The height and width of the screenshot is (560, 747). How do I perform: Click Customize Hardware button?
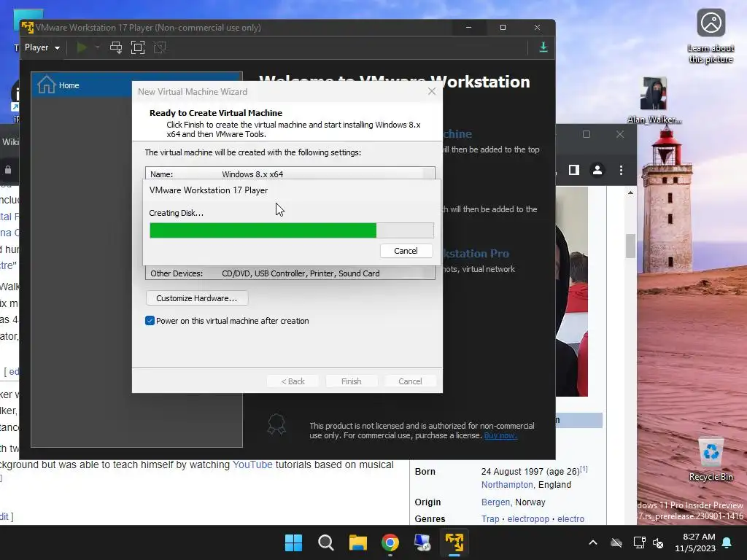pyautogui.click(x=197, y=298)
